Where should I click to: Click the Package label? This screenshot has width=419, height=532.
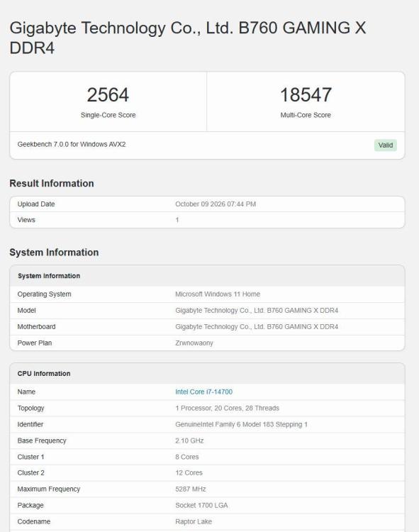30,505
